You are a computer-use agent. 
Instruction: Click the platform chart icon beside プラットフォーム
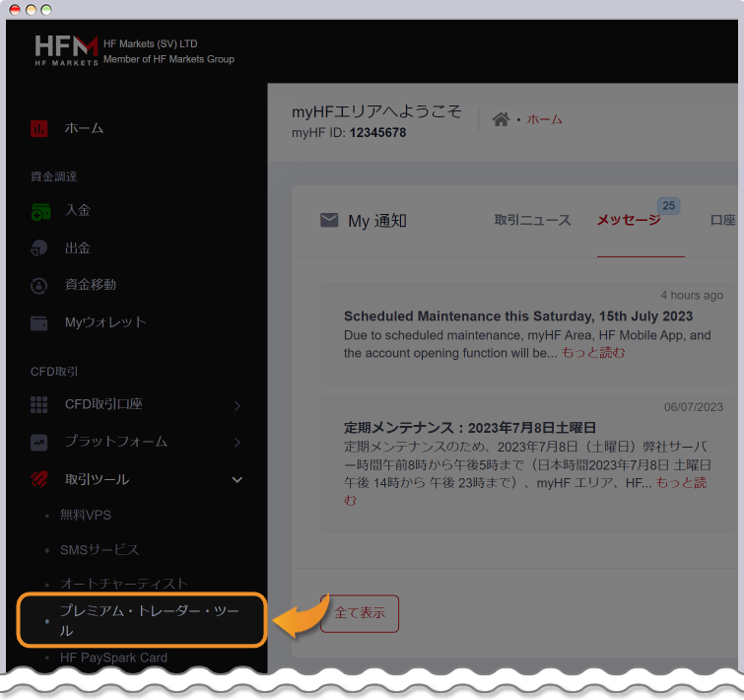coord(38,443)
